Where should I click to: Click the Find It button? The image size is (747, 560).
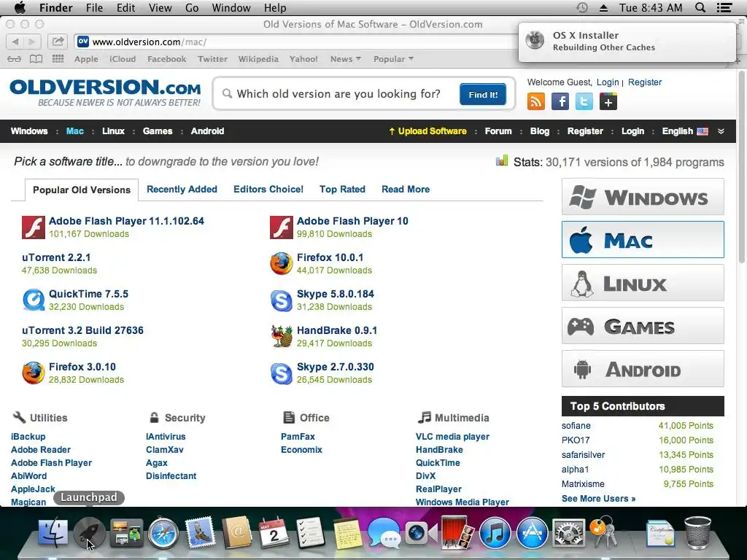click(x=483, y=94)
